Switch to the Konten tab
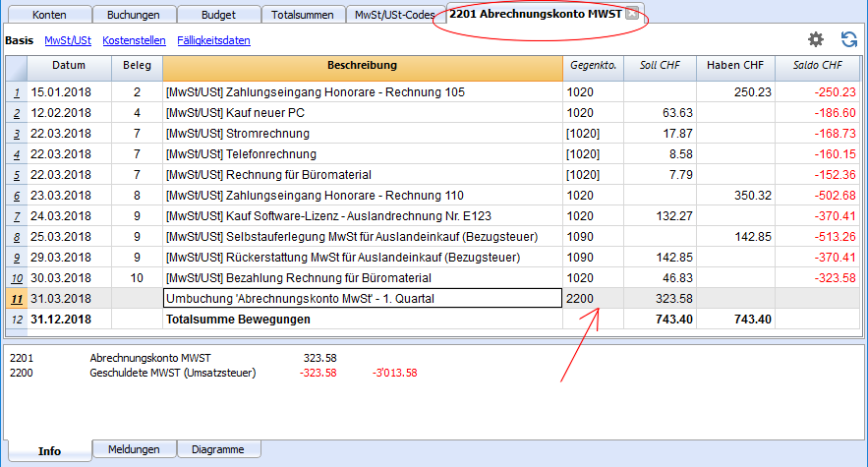Viewport: 868px width, 467px height. coord(49,15)
